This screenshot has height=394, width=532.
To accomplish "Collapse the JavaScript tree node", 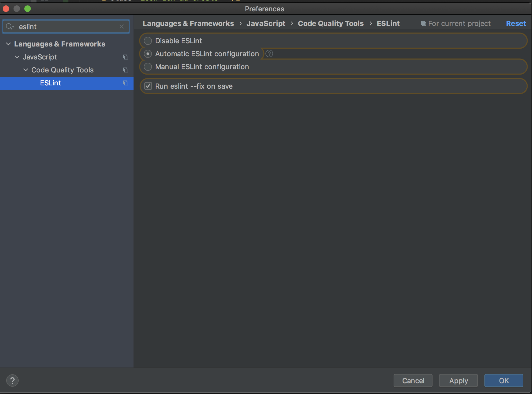I will [x=17, y=57].
